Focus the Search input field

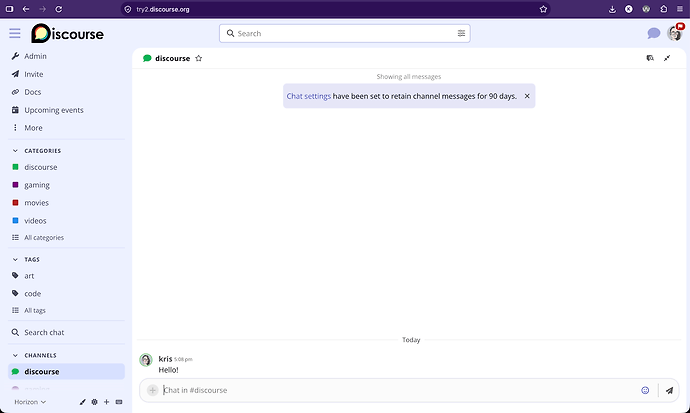click(345, 33)
